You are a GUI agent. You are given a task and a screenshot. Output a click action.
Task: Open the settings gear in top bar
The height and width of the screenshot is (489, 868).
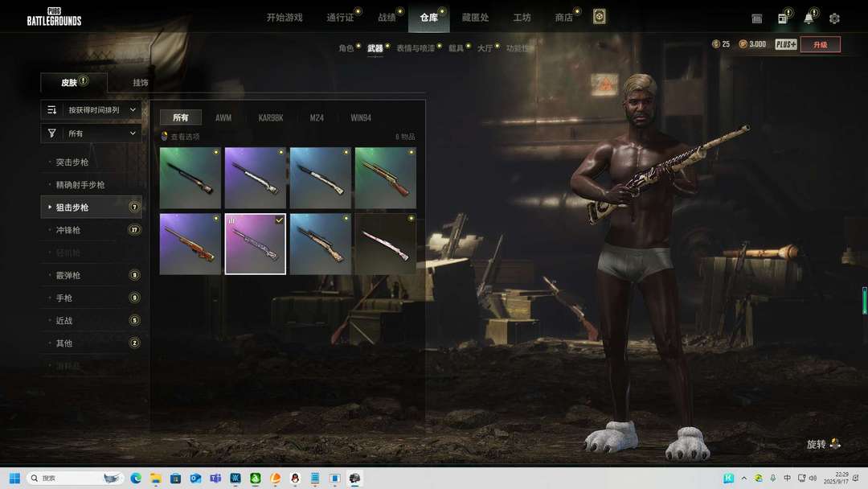[x=834, y=18]
